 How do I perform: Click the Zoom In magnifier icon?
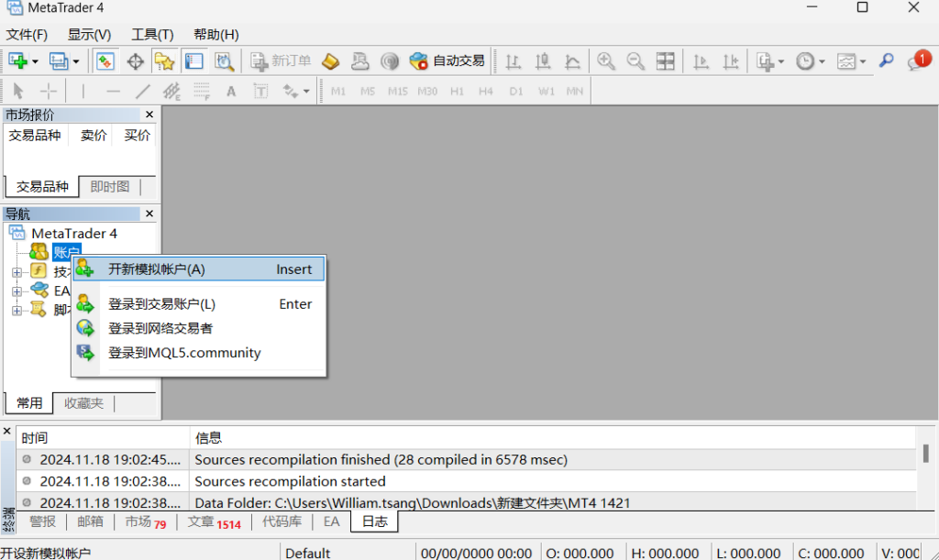point(605,61)
